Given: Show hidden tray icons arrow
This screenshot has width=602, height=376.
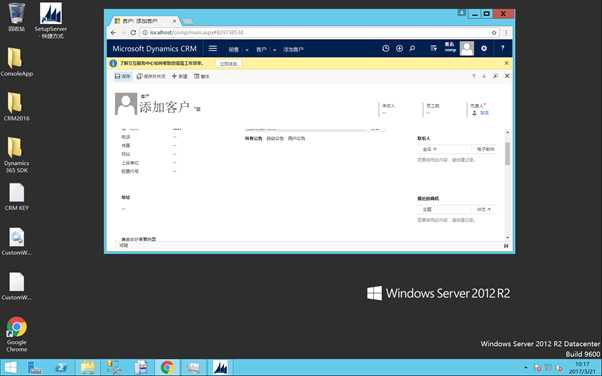Looking at the screenshot, I should point(526,368).
